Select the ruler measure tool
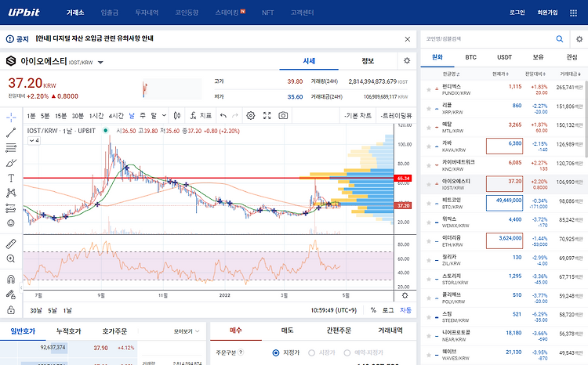 (11, 244)
